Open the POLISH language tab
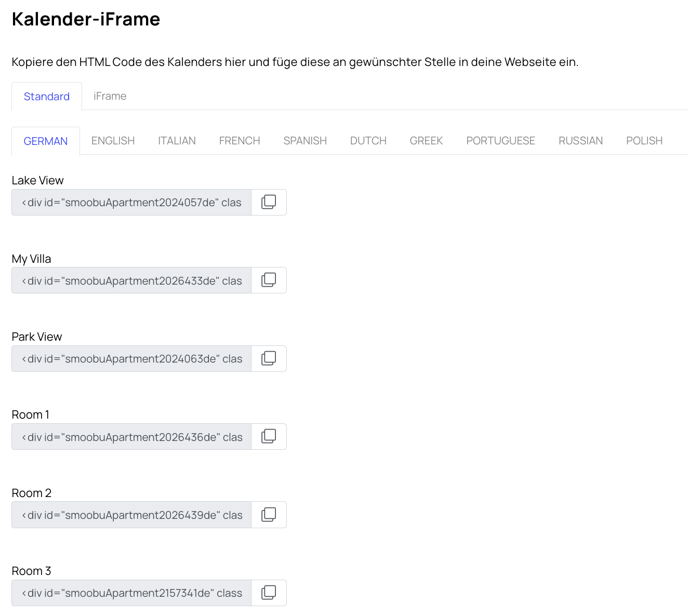 coord(644,141)
